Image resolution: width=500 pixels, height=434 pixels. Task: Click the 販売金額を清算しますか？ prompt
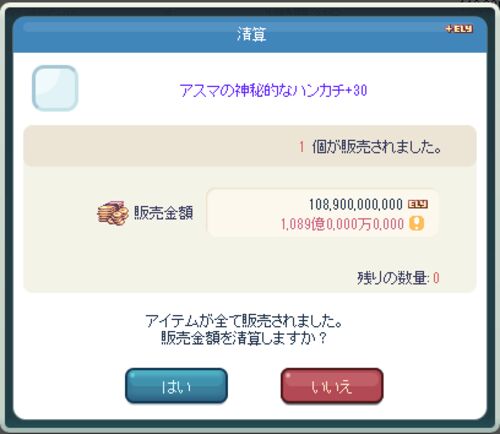244,338
